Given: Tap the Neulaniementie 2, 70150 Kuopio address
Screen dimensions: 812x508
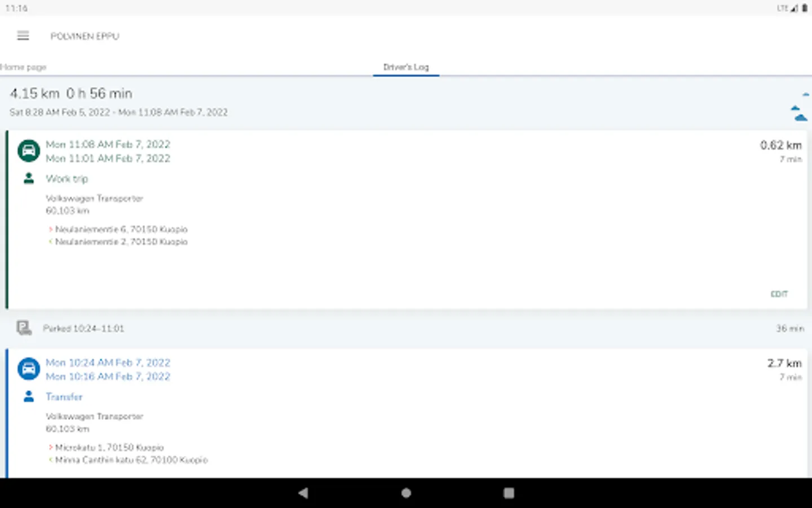Looking at the screenshot, I should [121, 242].
